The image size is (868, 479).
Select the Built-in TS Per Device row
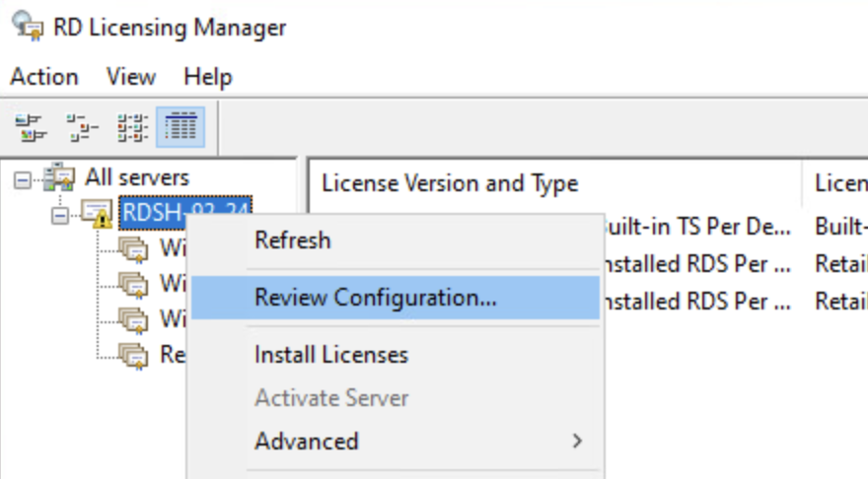click(x=698, y=228)
